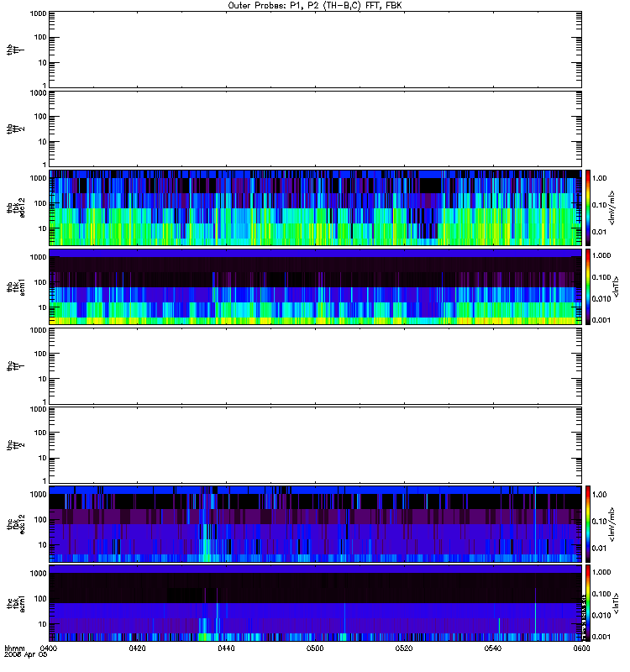Click the thb fbk edc12 spectrogram panel

(x=315, y=207)
